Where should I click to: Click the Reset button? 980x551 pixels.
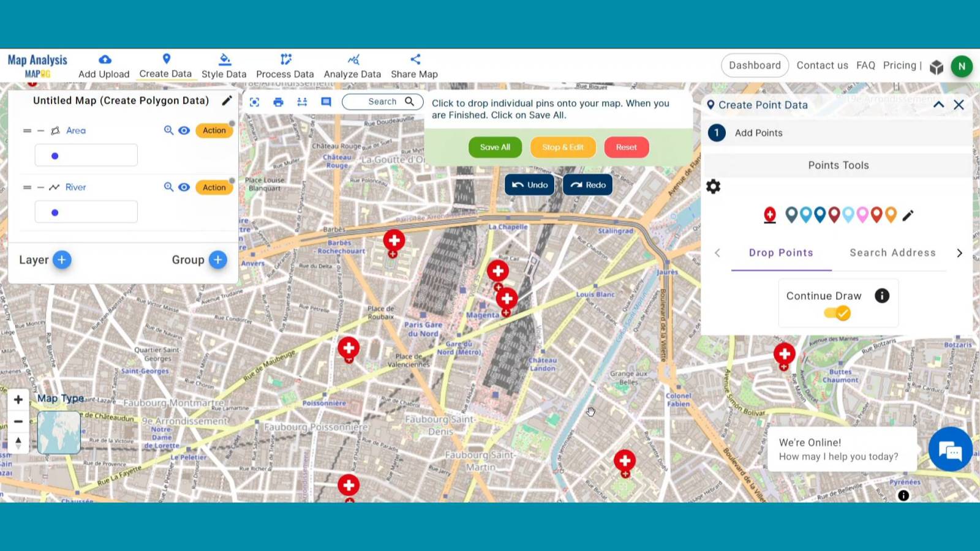click(627, 147)
